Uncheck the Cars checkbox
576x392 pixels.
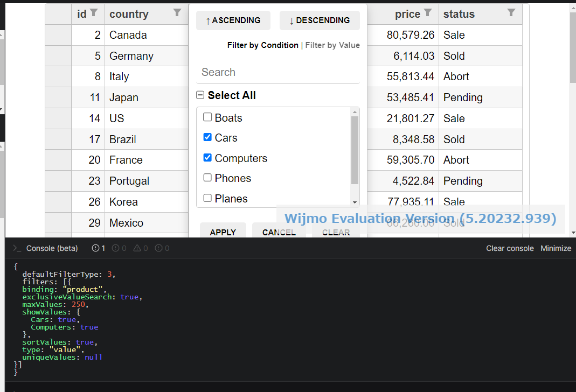point(207,137)
